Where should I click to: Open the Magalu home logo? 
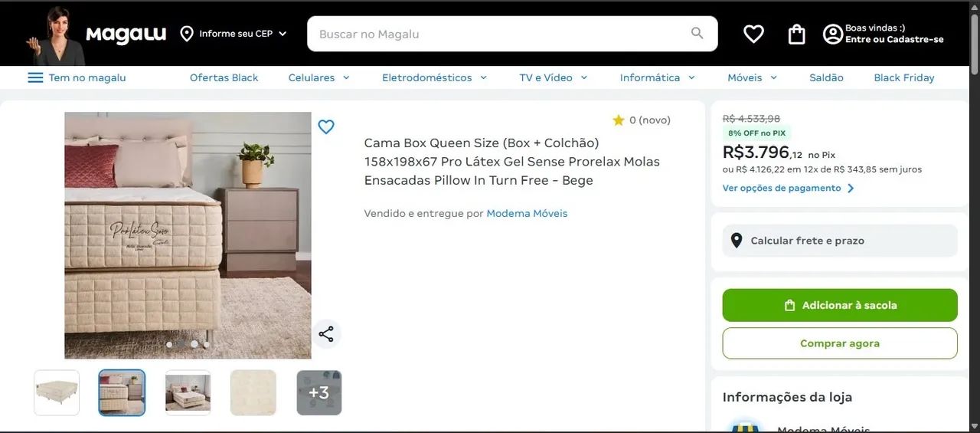126,34
